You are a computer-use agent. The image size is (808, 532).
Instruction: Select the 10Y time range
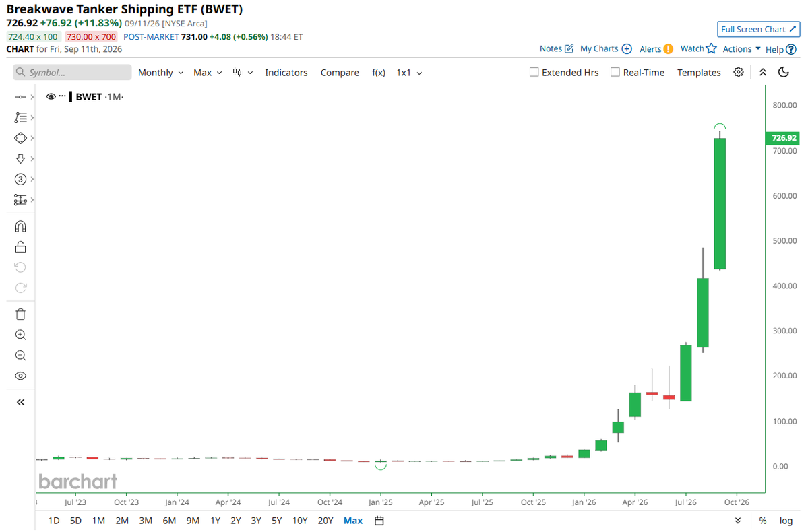click(x=299, y=521)
